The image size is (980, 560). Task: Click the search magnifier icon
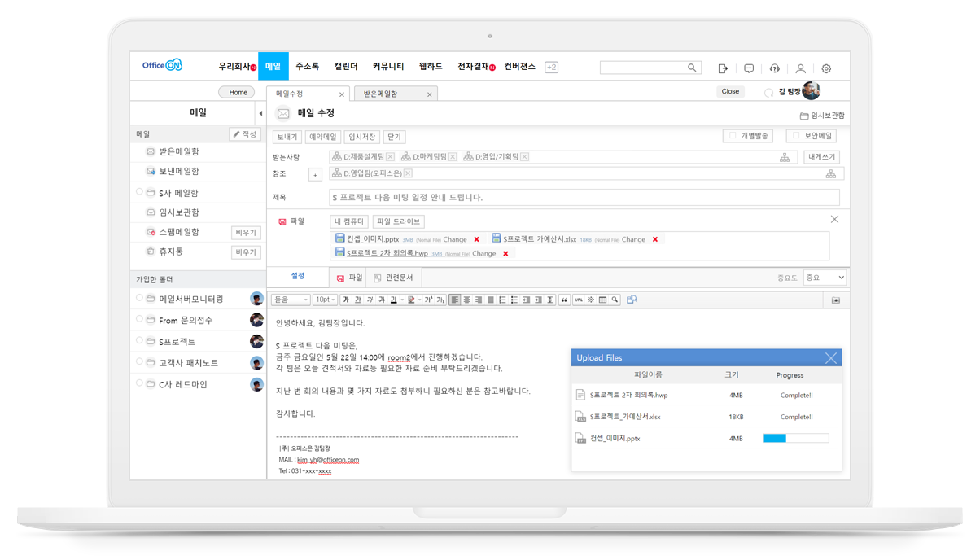(693, 68)
